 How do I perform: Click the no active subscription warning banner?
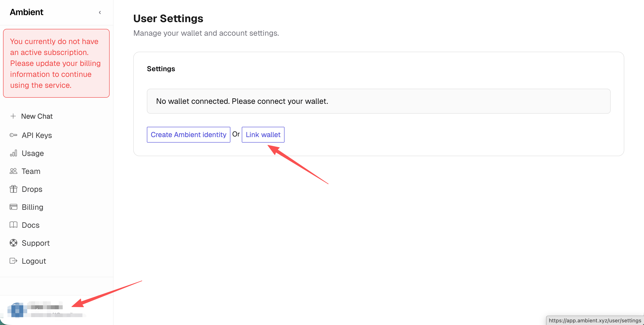pyautogui.click(x=56, y=63)
